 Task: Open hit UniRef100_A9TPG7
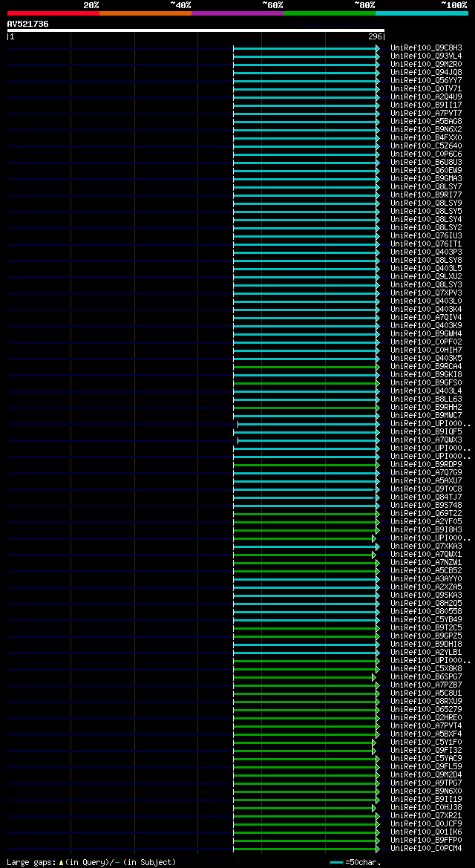(426, 783)
